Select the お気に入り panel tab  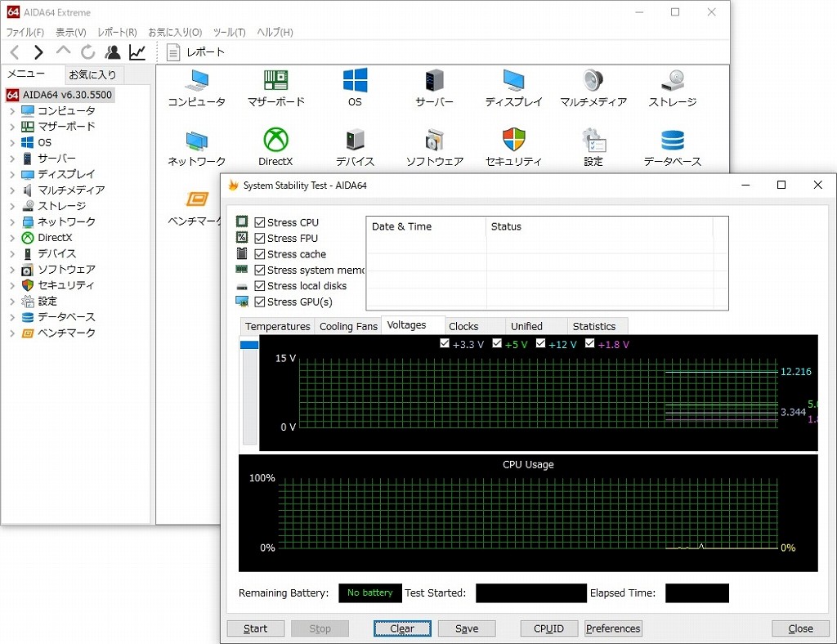point(92,74)
